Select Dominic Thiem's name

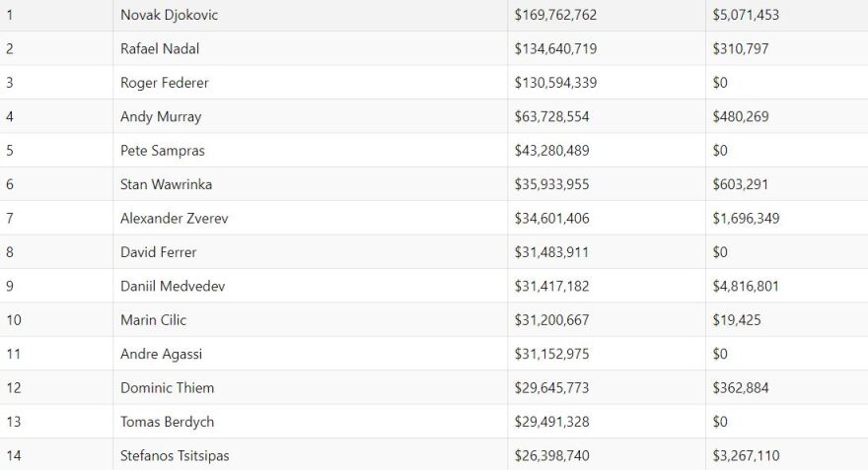pos(167,387)
